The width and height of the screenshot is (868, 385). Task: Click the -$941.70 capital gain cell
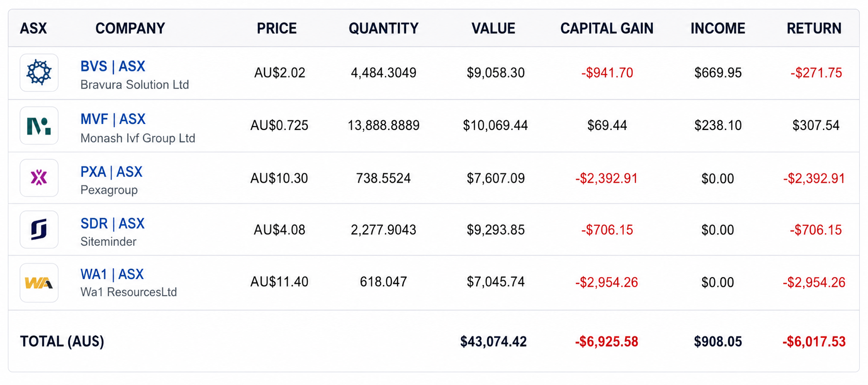607,73
